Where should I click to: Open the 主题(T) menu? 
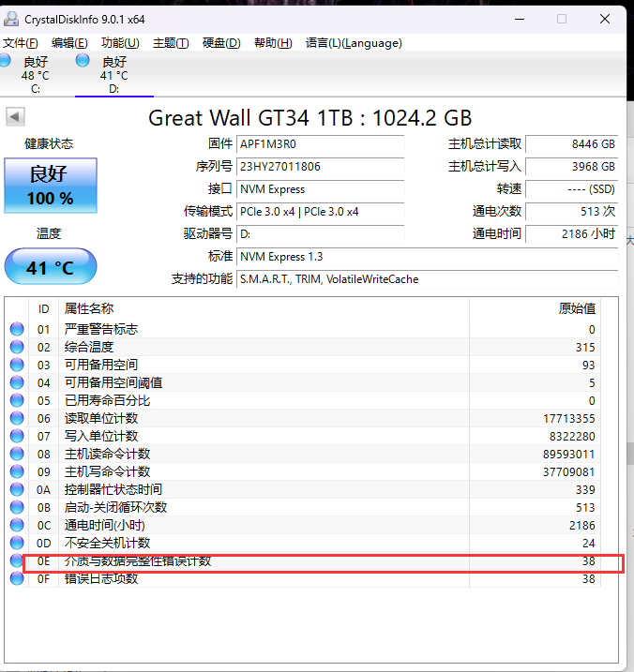coord(171,43)
